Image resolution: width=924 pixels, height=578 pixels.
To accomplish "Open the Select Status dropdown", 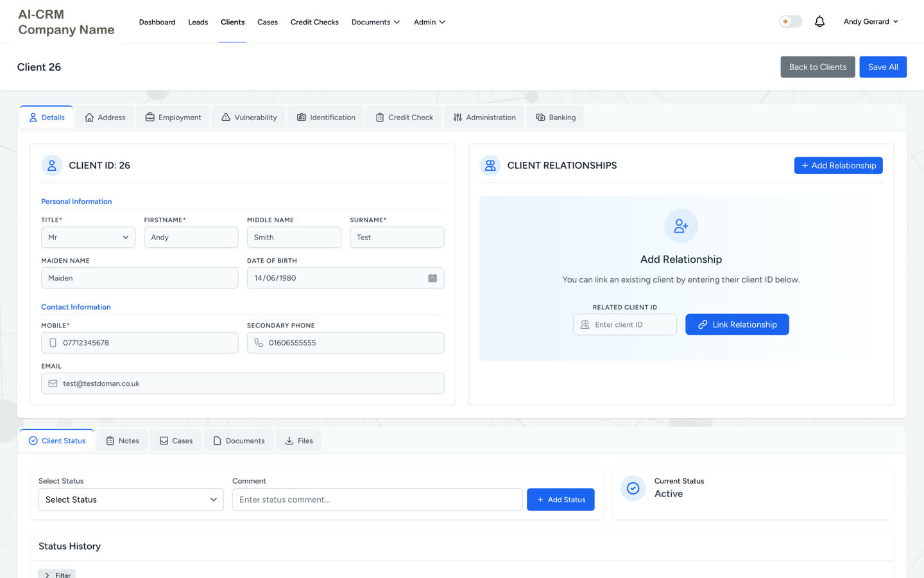I will point(131,500).
